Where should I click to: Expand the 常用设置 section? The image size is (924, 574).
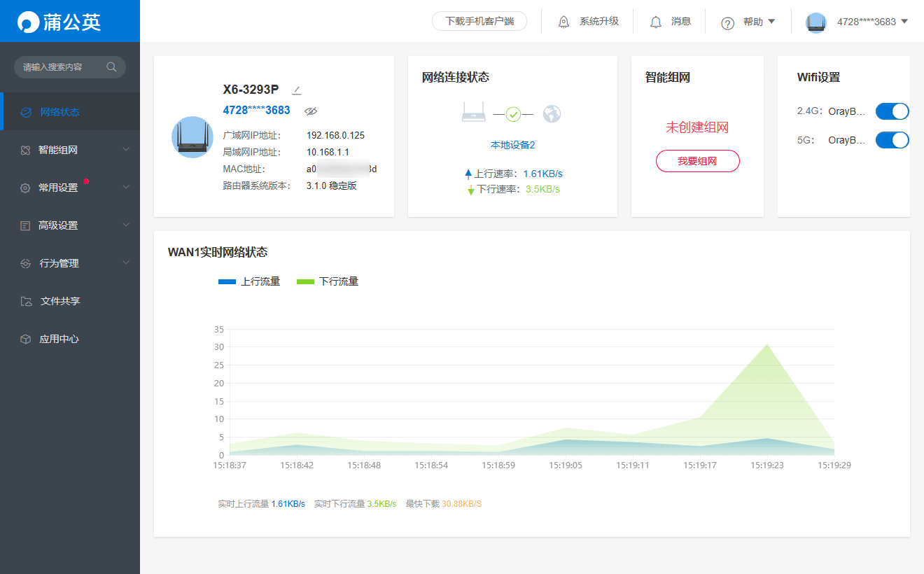click(126, 187)
